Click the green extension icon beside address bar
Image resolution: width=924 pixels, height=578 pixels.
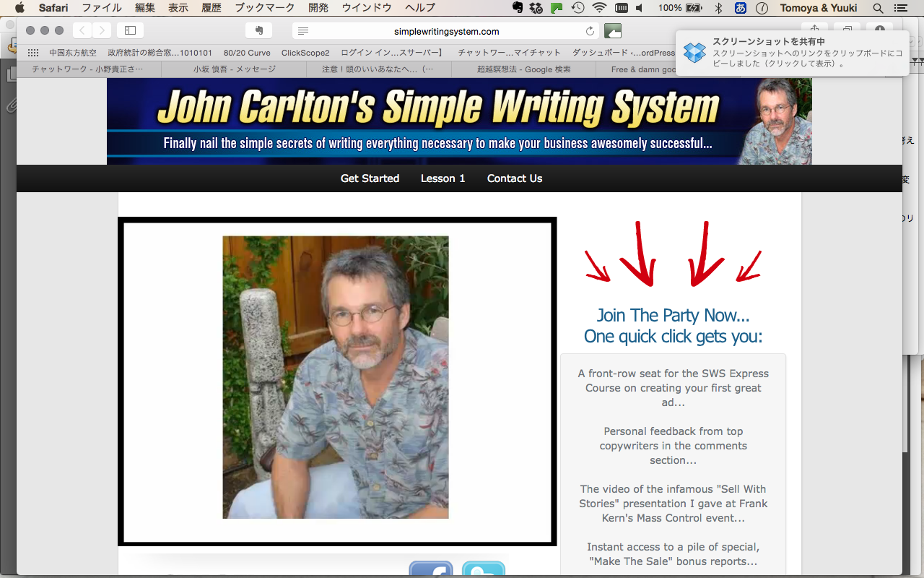pyautogui.click(x=613, y=30)
